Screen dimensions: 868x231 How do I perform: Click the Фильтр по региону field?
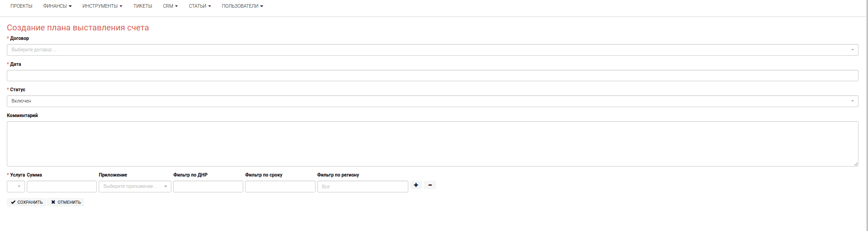pos(362,187)
